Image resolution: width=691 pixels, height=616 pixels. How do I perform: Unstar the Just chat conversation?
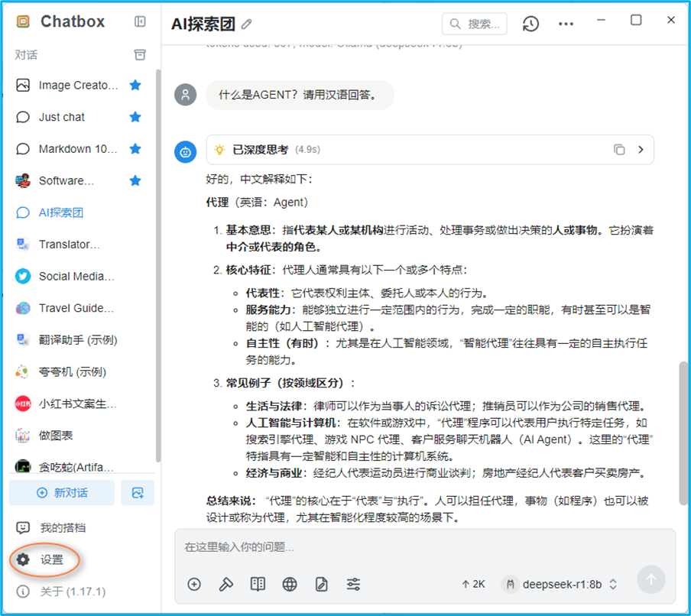pyautogui.click(x=135, y=117)
